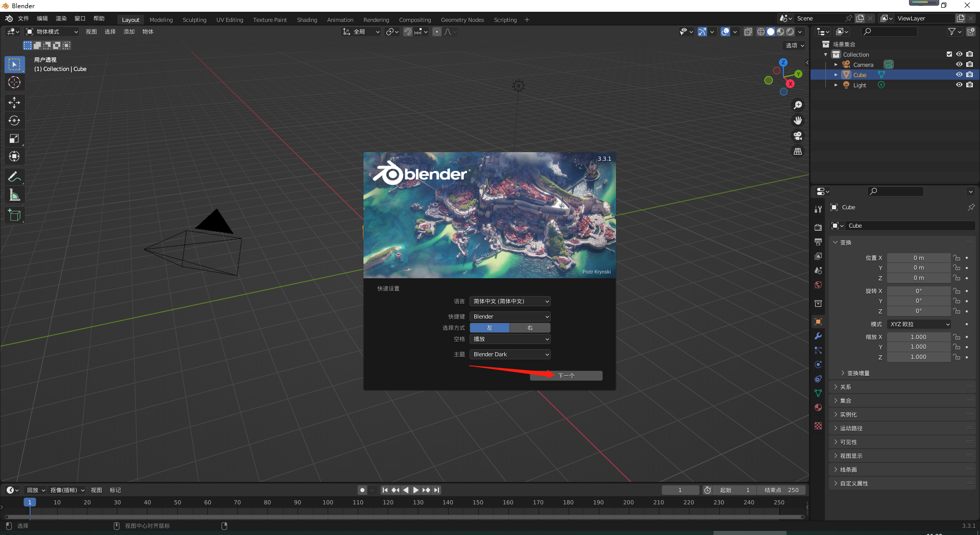The image size is (980, 535).
Task: Jump to the timeline start frame
Action: point(385,490)
